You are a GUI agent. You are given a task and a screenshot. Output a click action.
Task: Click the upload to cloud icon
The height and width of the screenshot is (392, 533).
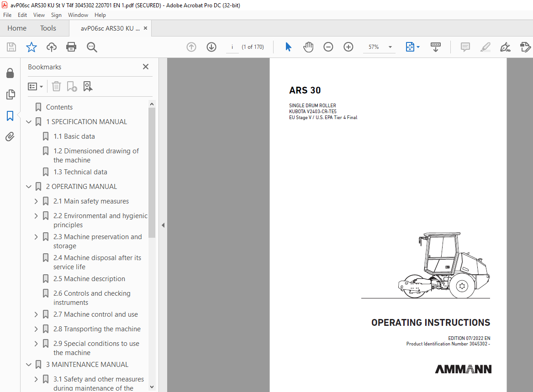51,47
